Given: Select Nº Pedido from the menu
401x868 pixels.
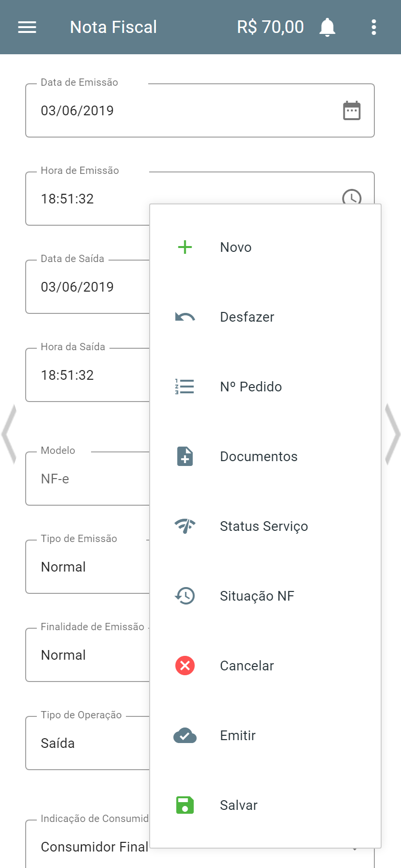Looking at the screenshot, I should [x=251, y=387].
